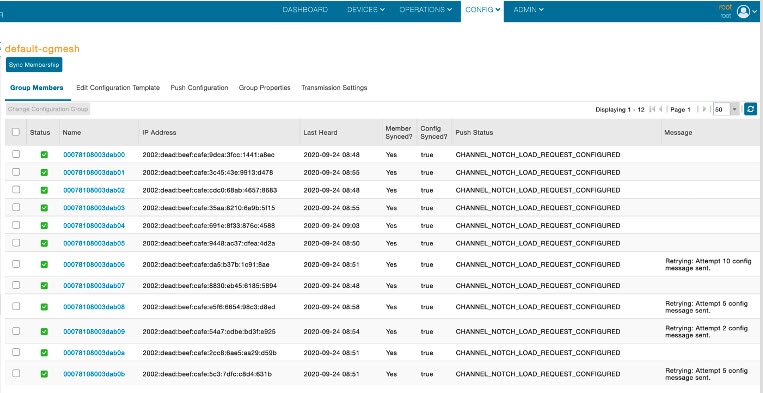Click the Sync Membership button
The width and height of the screenshot is (763, 393).
point(34,65)
